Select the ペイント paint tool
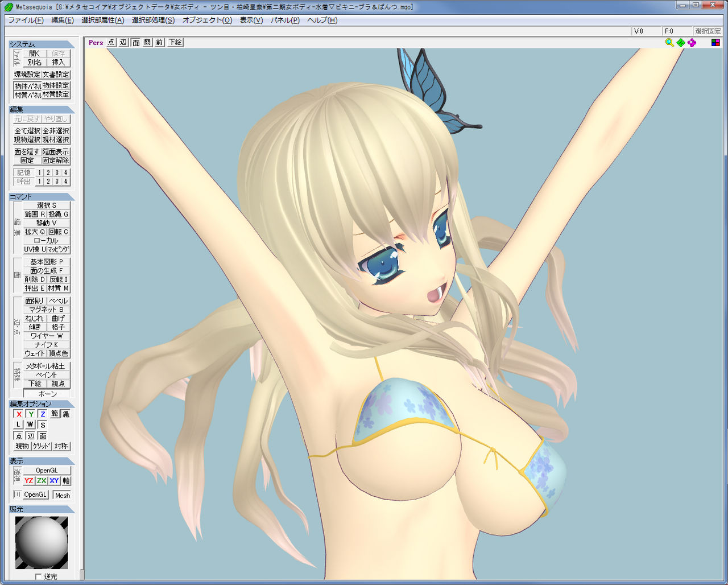Viewport: 728px width, 585px height. [47, 375]
